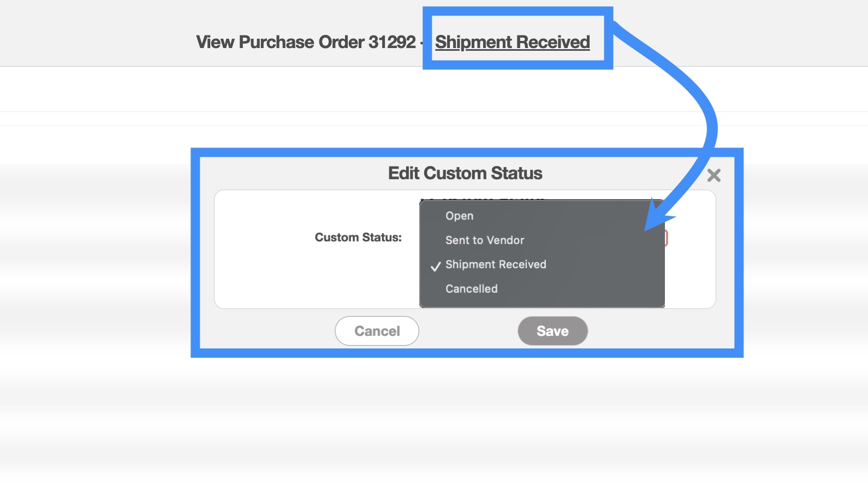This screenshot has height=497, width=868.
Task: Save the custom status change
Action: [552, 331]
